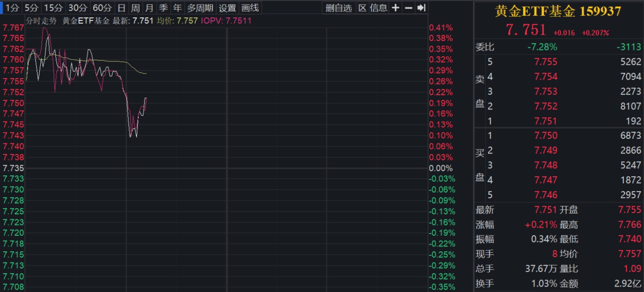Select the monthly 月 chart

pyautogui.click(x=149, y=8)
